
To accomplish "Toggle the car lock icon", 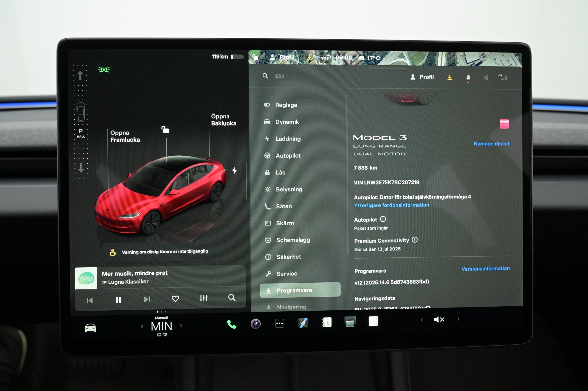I will [x=165, y=130].
